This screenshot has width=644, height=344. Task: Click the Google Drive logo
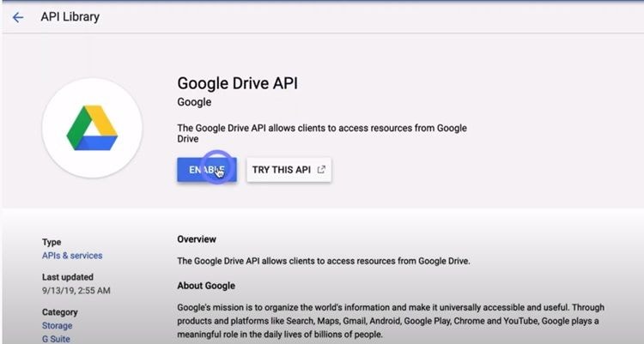(x=92, y=128)
